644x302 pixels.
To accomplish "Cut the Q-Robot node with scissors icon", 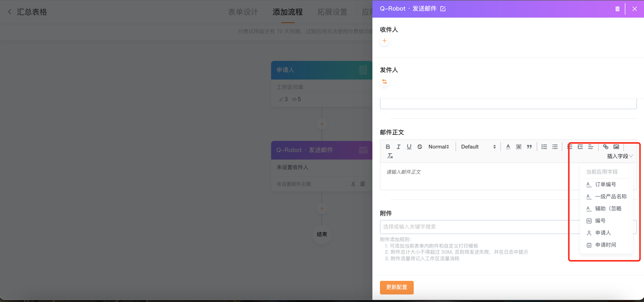I will [x=353, y=184].
